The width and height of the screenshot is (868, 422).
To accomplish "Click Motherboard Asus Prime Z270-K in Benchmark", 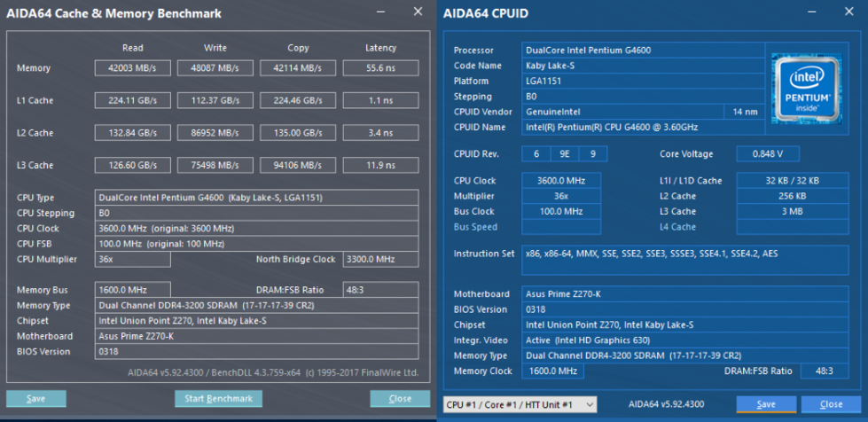I will pos(257,336).
